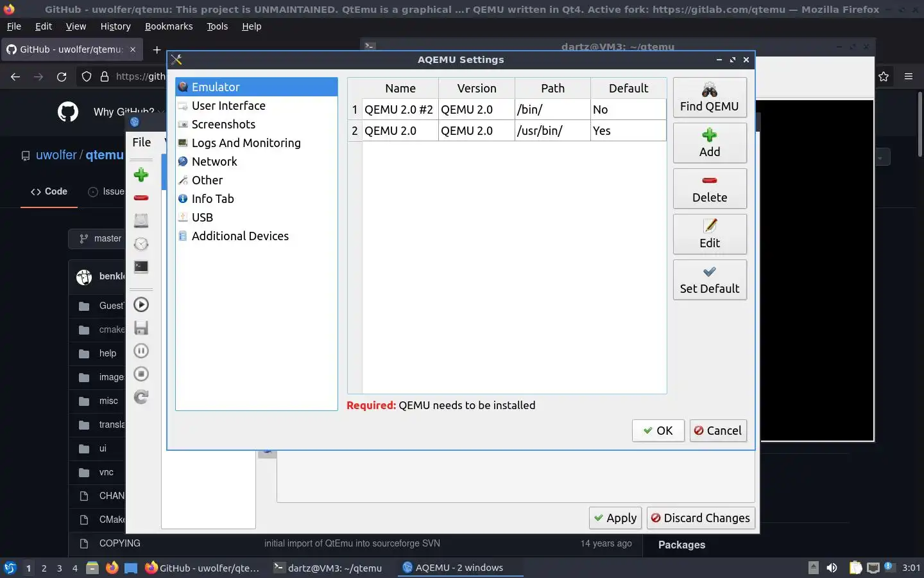Image resolution: width=924 pixels, height=578 pixels.
Task: Reload the Firefox page
Action: click(x=62, y=76)
